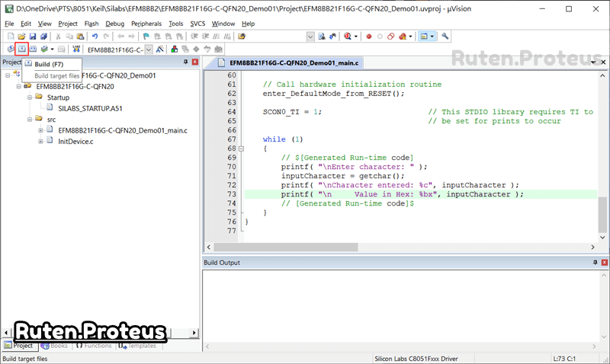Expand EFM8BB21F16G-C-QFN20_Demo01_main.c tree node
This screenshot has height=364, width=610.
(40, 130)
